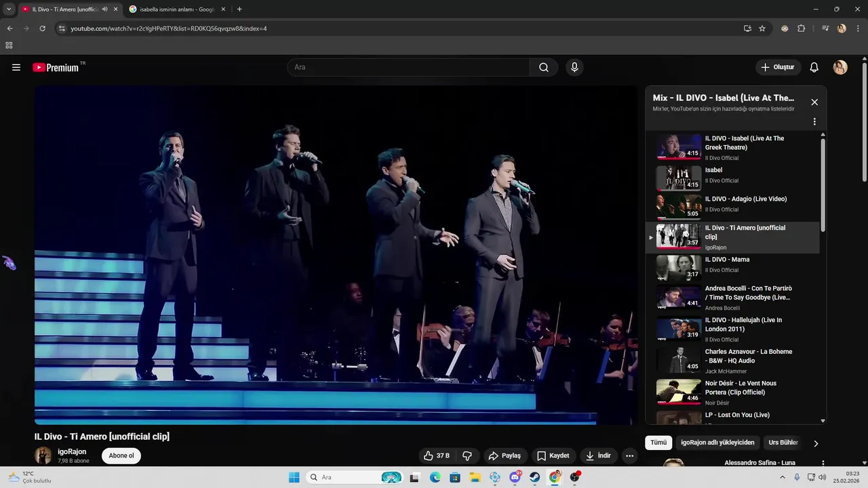
Task: Open Chrome media controls icon
Action: 825,28
